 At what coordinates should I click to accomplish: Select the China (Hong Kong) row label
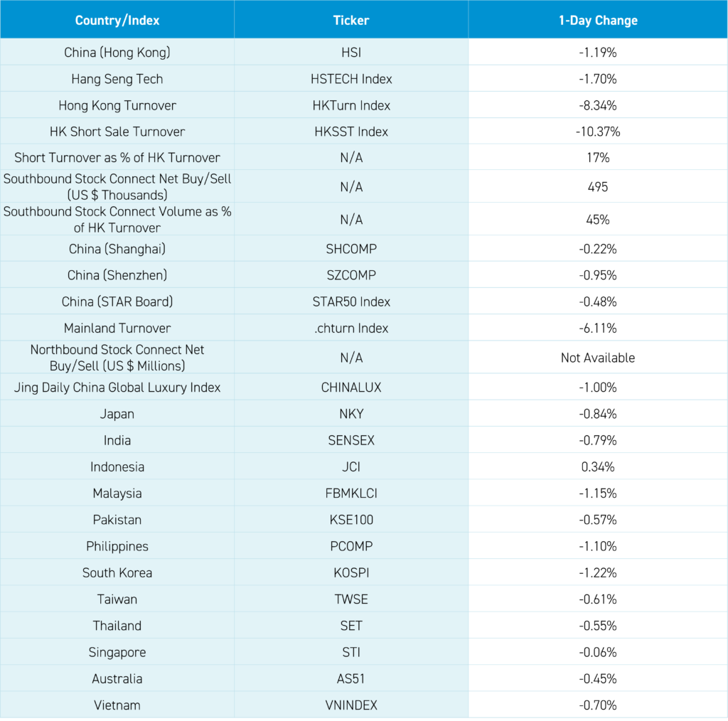[x=117, y=53]
